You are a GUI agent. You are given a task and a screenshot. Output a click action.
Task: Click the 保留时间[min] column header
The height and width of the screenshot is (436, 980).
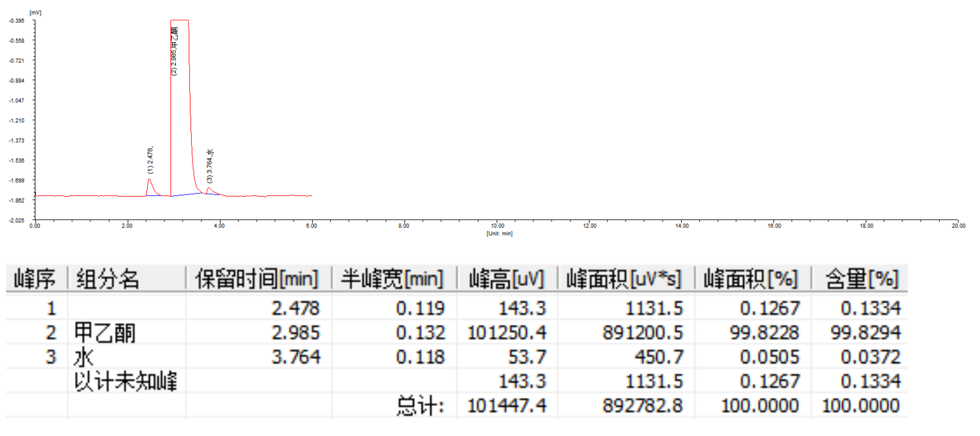[257, 278]
